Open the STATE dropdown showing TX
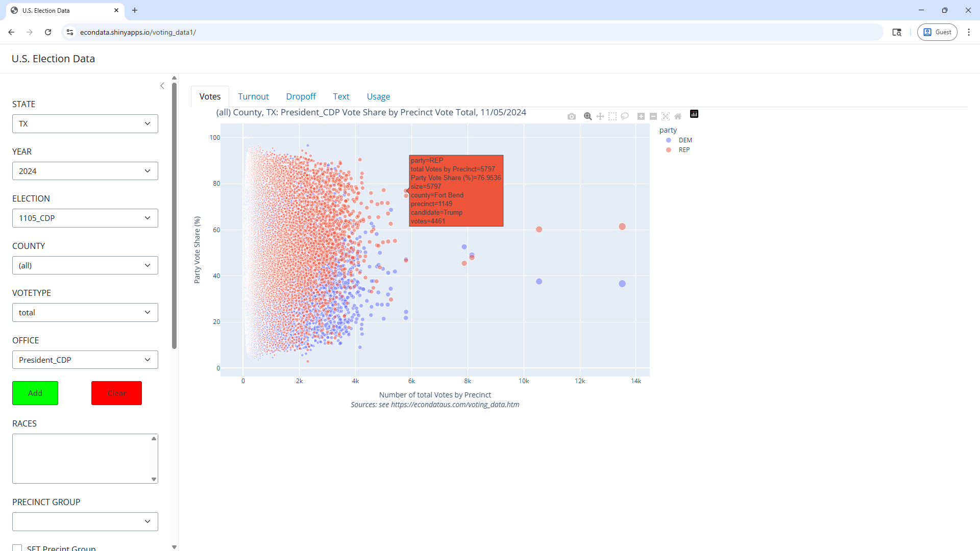This screenshot has width=980, height=551. tap(85, 123)
